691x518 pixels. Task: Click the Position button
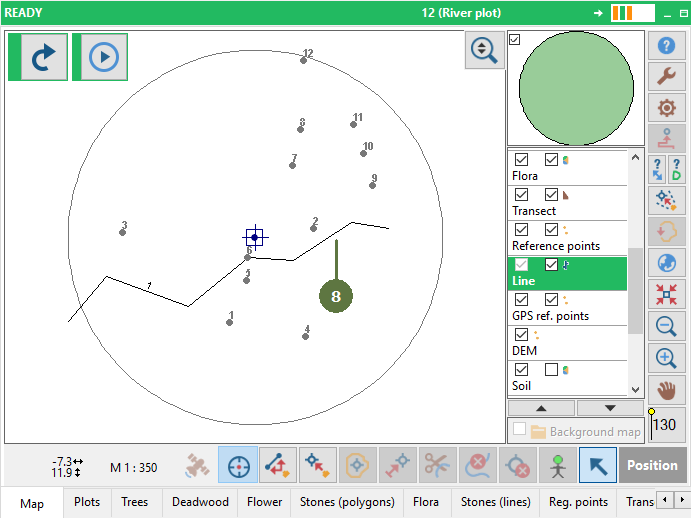point(653,466)
